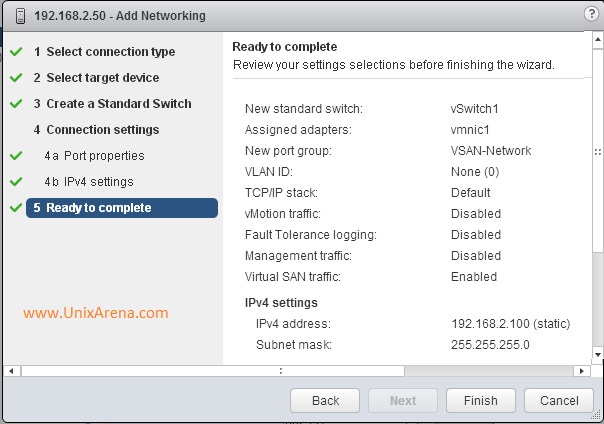Click the green checkmark beside Port properties

pos(16,155)
